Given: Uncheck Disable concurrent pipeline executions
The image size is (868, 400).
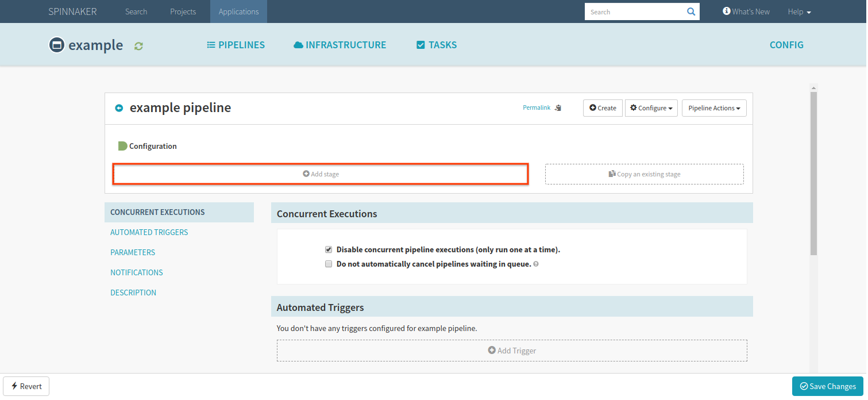Looking at the screenshot, I should pos(329,249).
